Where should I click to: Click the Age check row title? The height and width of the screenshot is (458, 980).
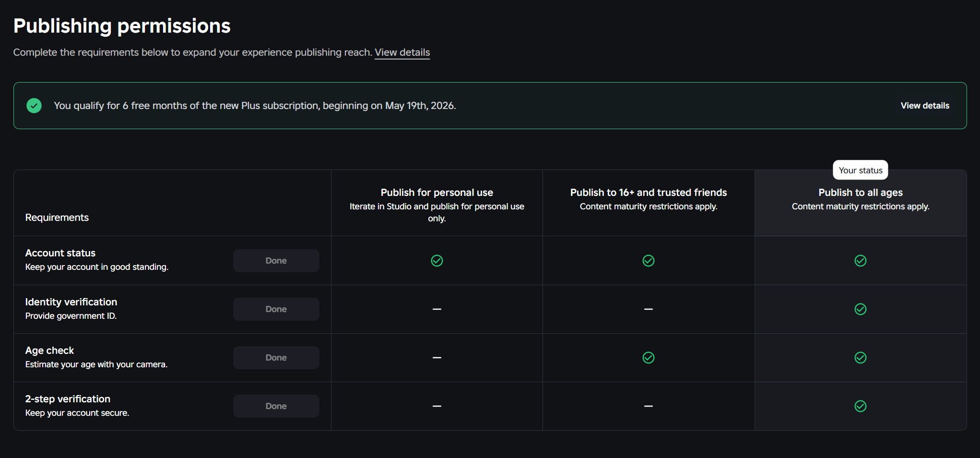tap(49, 350)
